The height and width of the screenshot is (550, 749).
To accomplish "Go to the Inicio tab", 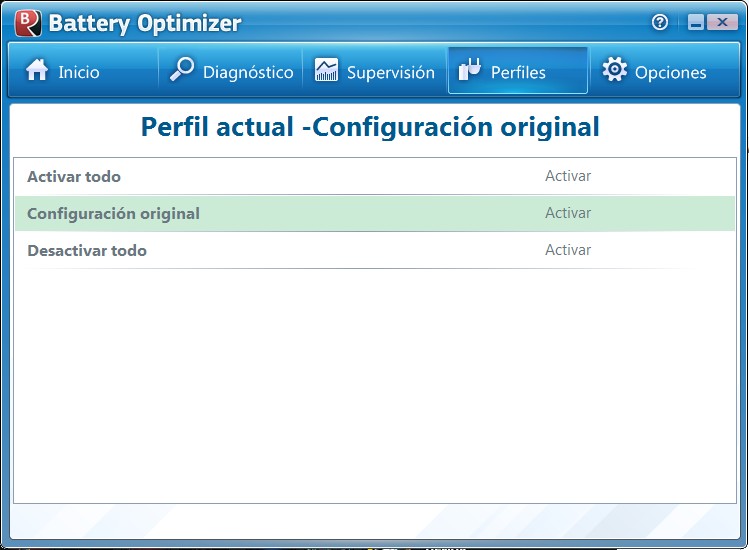I will pyautogui.click(x=84, y=70).
